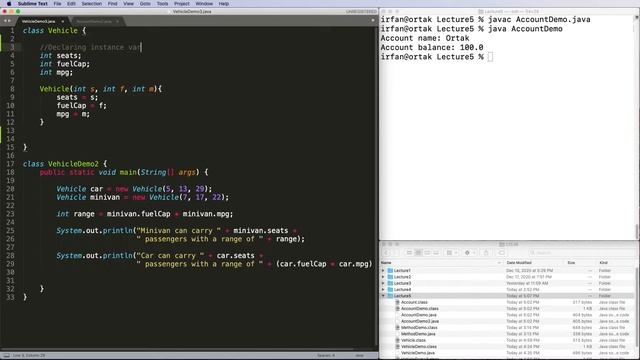Screen dimensions: 640x360
Task: Click the Line 3, Column 29 status text
Action: (x=29, y=356)
